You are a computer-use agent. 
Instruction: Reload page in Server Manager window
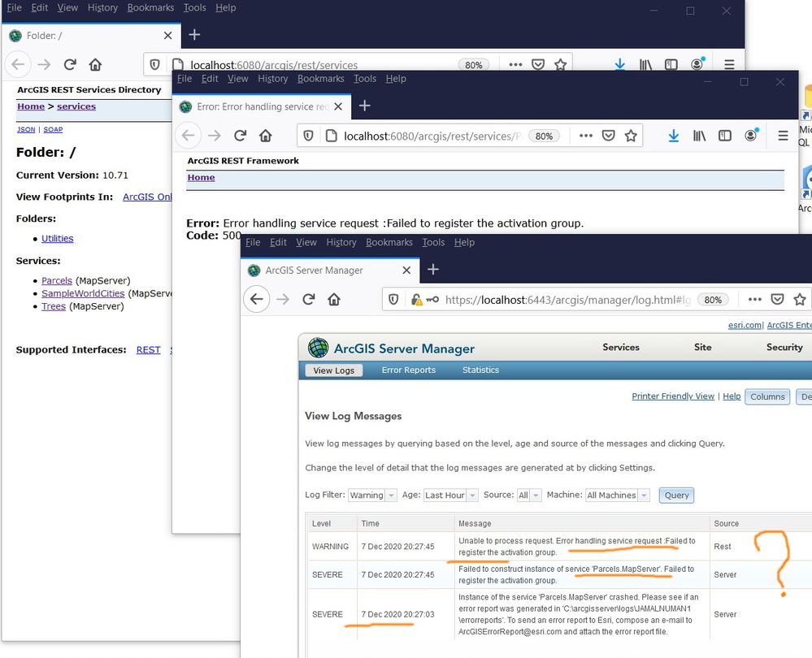[x=309, y=299]
